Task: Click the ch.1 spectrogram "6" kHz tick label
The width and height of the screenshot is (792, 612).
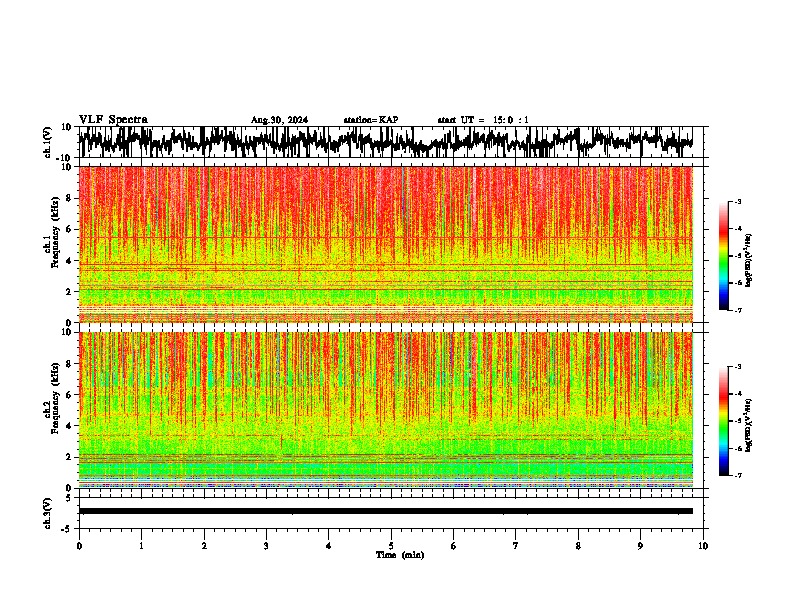Action: [69, 229]
